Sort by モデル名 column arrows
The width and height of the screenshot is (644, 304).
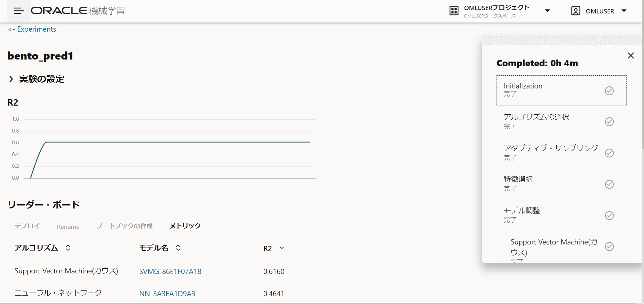(178, 248)
